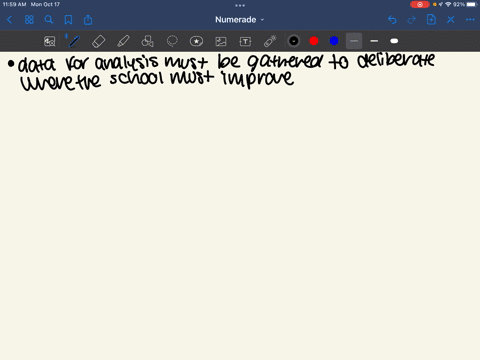
Task: Open the more options ellipsis menu
Action: 470,20
